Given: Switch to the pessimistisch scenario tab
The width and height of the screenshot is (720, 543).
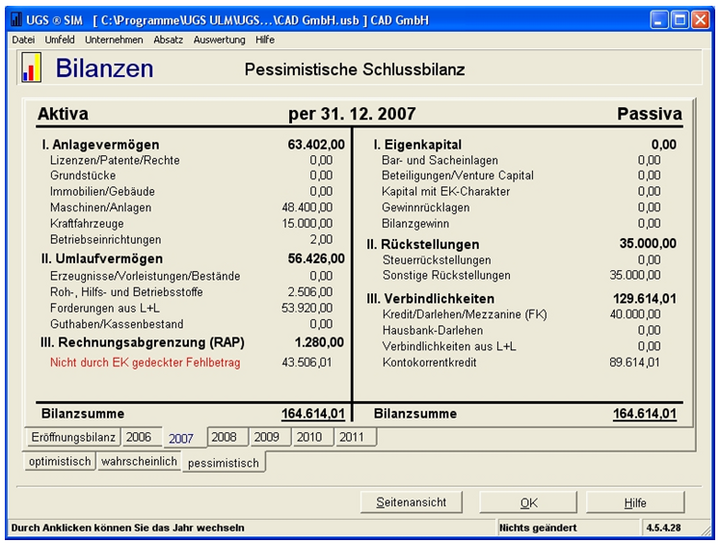Looking at the screenshot, I should tap(224, 463).
